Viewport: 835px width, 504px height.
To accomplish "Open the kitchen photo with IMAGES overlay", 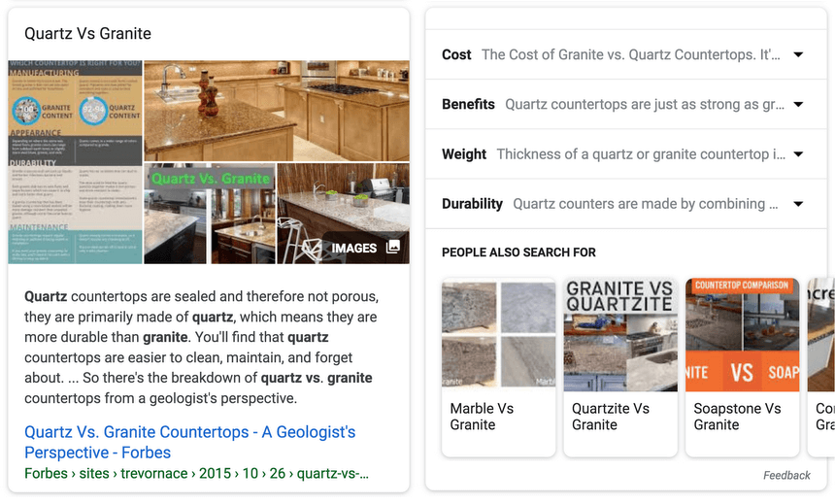I will pyautogui.click(x=342, y=214).
